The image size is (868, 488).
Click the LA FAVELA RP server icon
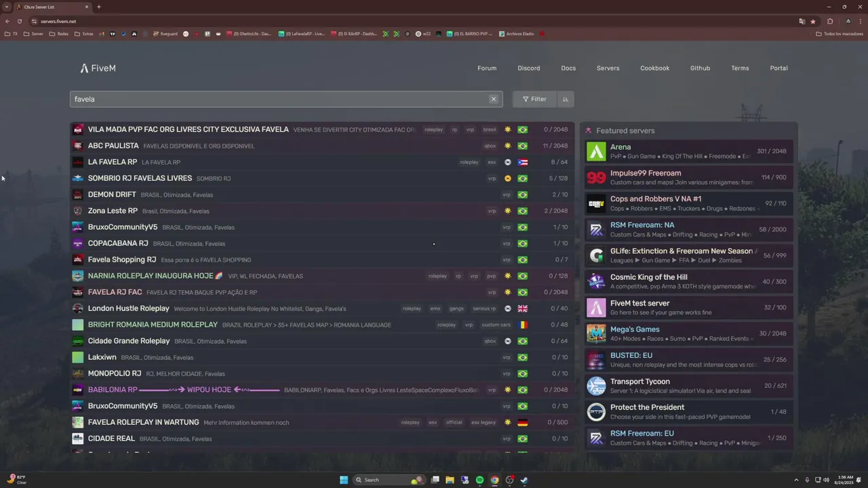[x=78, y=162]
